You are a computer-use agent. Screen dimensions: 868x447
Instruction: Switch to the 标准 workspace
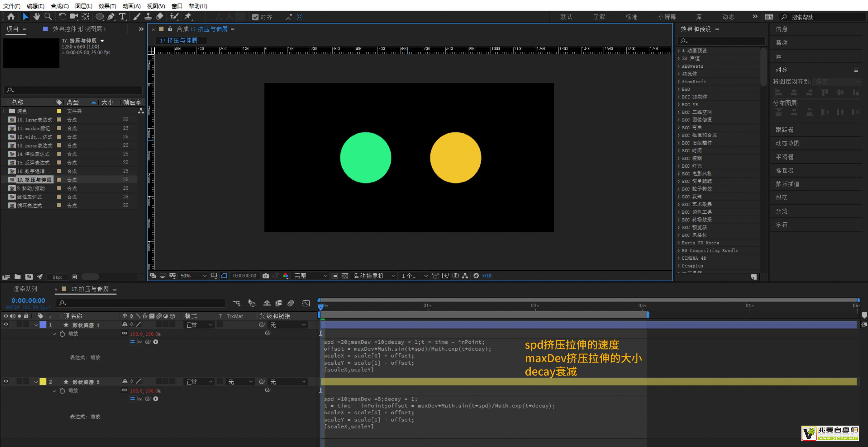pos(631,17)
